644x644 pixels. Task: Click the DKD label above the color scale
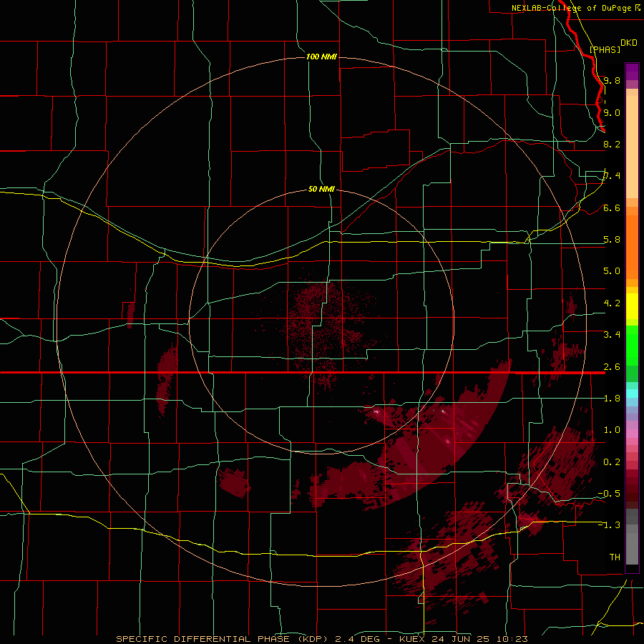coord(628,43)
